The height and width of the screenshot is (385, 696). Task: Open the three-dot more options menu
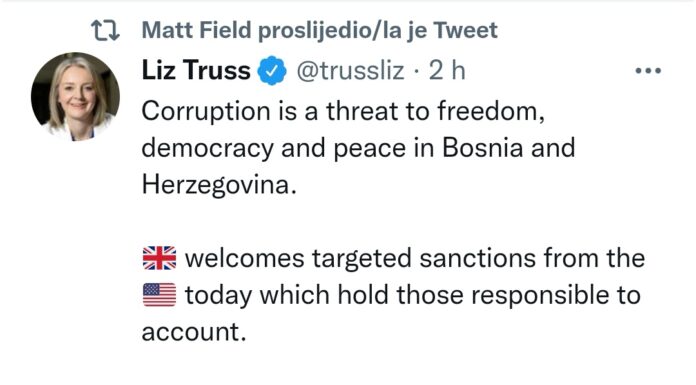coord(648,71)
